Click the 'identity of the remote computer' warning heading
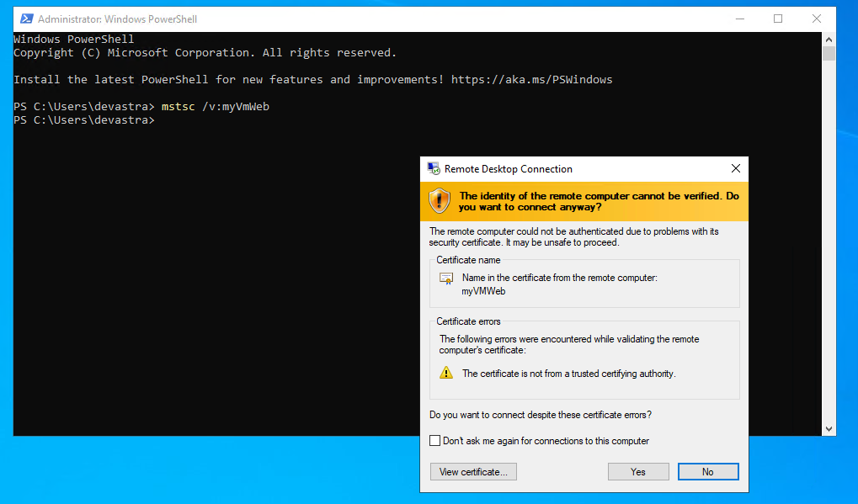This screenshot has height=504, width=858. pos(599,201)
